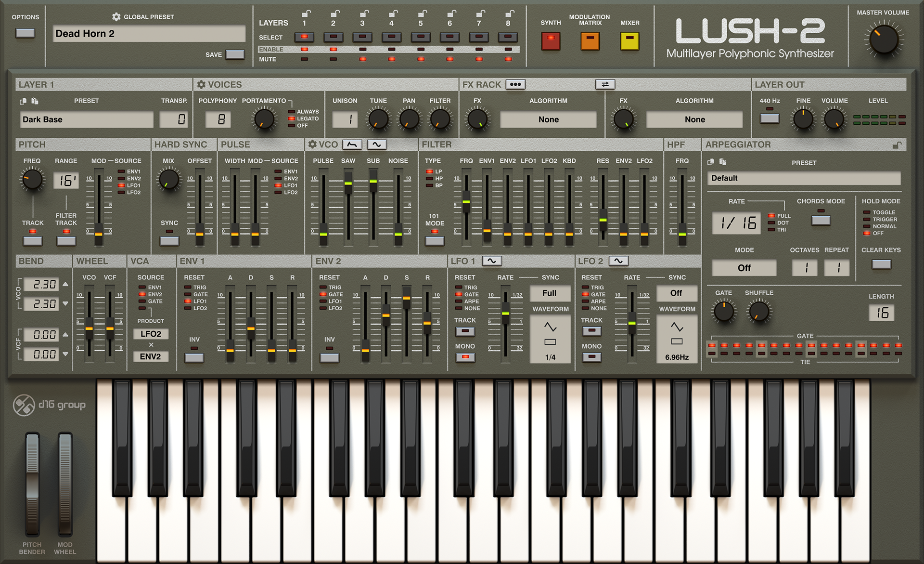
Task: Open the LFO 2 Sync Off selector
Action: (677, 293)
